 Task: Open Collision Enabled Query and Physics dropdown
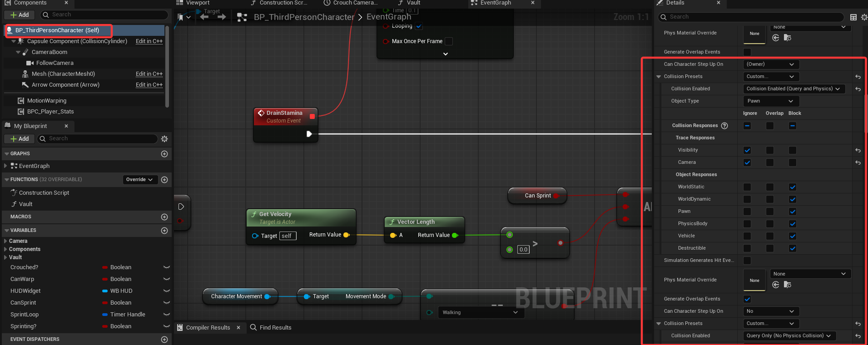794,89
